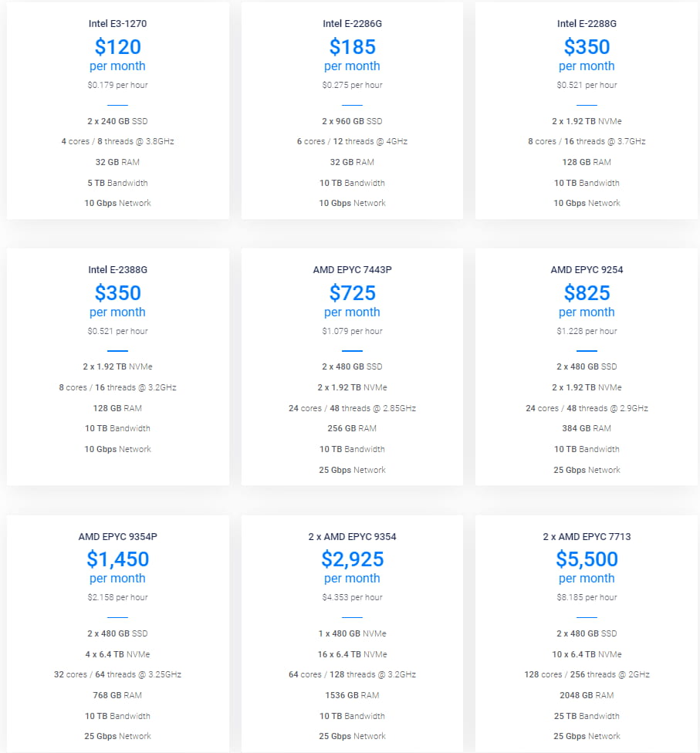Click the $120 per month price
This screenshot has height=753, width=700.
[117, 47]
